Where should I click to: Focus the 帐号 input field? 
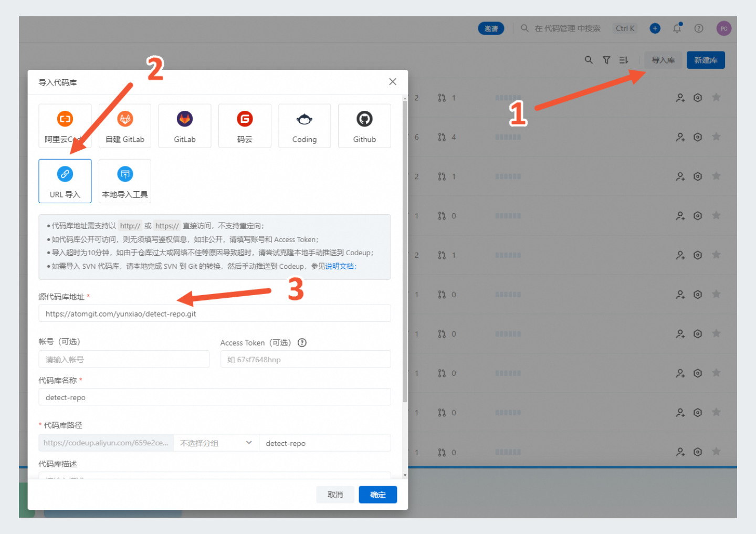click(124, 359)
